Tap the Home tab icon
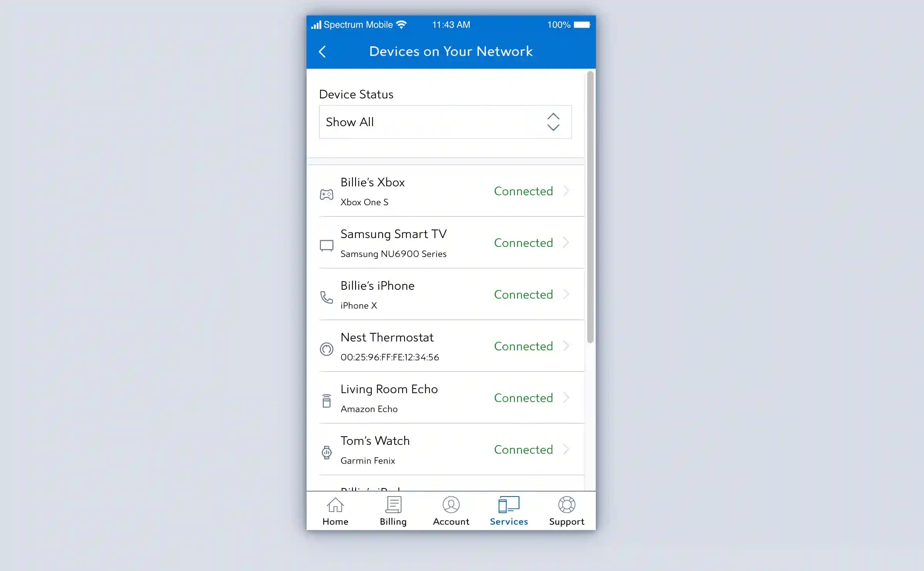Viewport: 924px width, 571px height. 335,505
